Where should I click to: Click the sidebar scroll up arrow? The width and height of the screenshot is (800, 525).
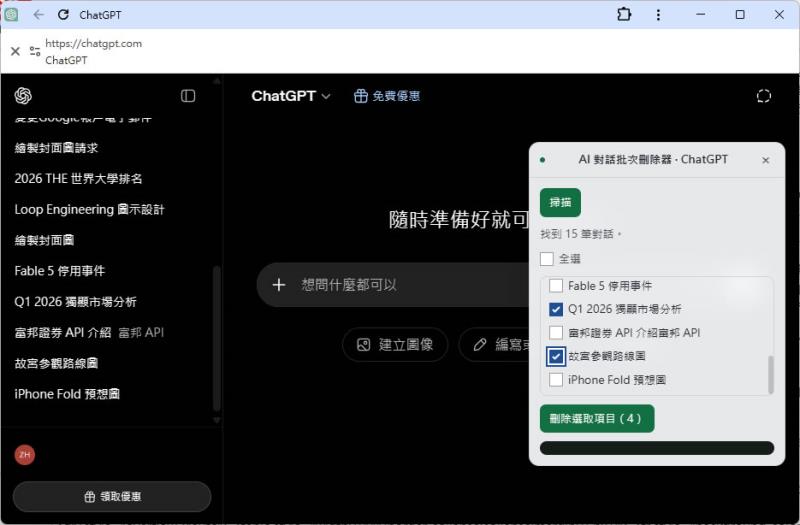click(x=217, y=81)
